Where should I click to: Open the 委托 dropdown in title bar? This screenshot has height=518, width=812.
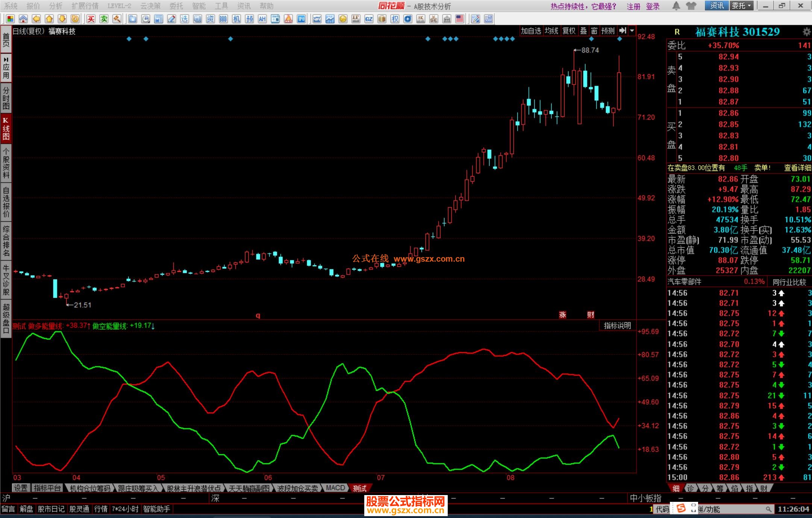pos(741,6)
